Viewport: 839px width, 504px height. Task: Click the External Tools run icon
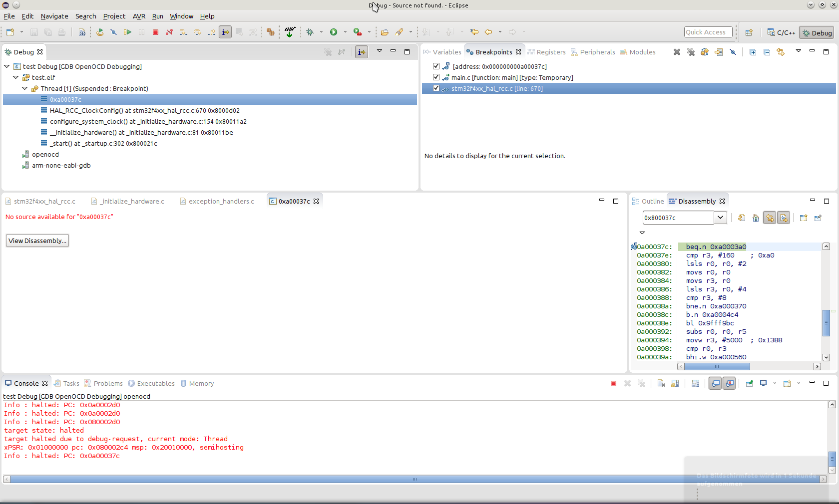tap(358, 32)
